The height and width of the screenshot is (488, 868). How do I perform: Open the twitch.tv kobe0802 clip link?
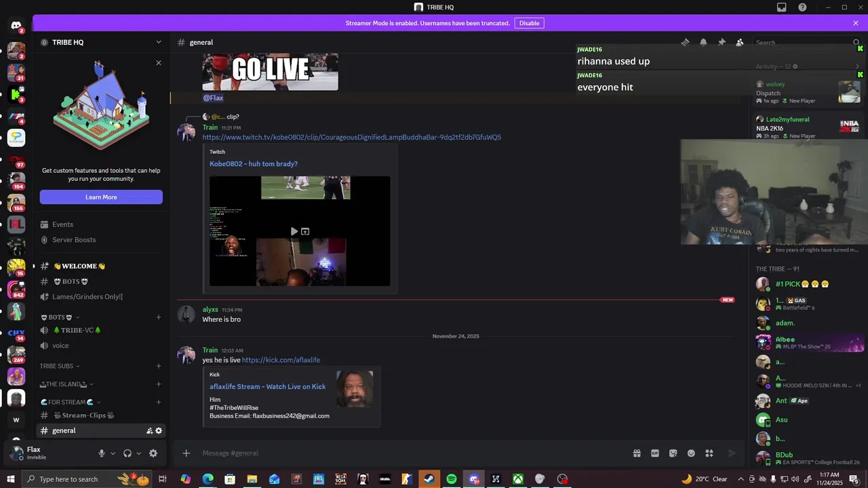click(x=351, y=137)
